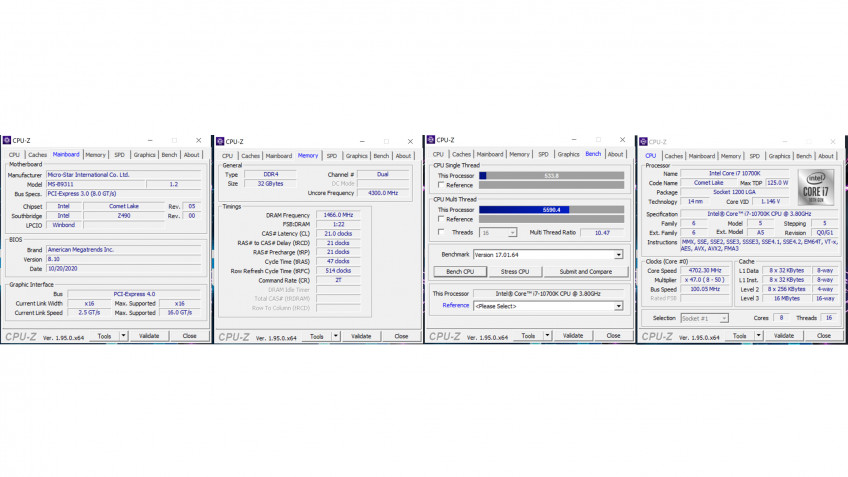This screenshot has width=848, height=477.
Task: Click Submit and Compare button
Action: pyautogui.click(x=586, y=271)
